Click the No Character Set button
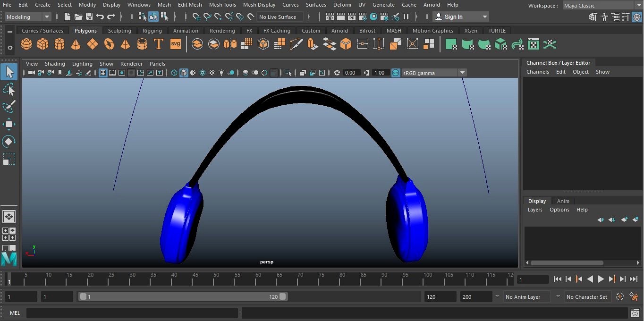The image size is (644, 321). [x=587, y=296]
